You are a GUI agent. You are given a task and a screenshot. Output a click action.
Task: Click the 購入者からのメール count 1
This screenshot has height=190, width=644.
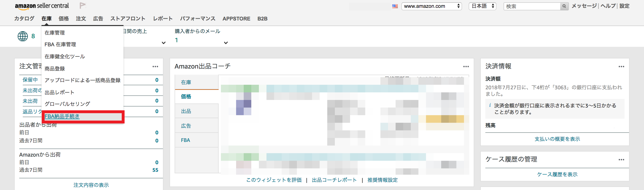pyautogui.click(x=176, y=40)
